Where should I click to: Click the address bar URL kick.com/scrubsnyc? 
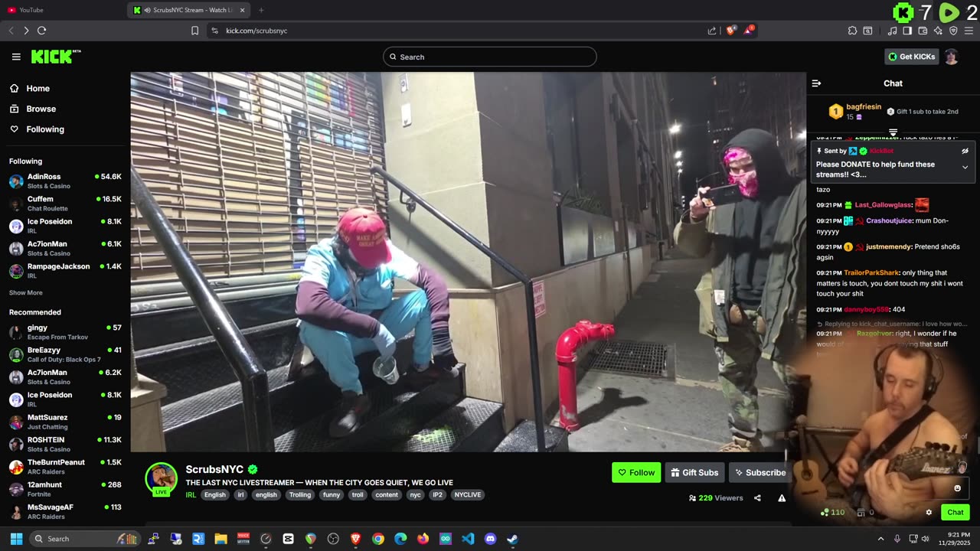(256, 31)
